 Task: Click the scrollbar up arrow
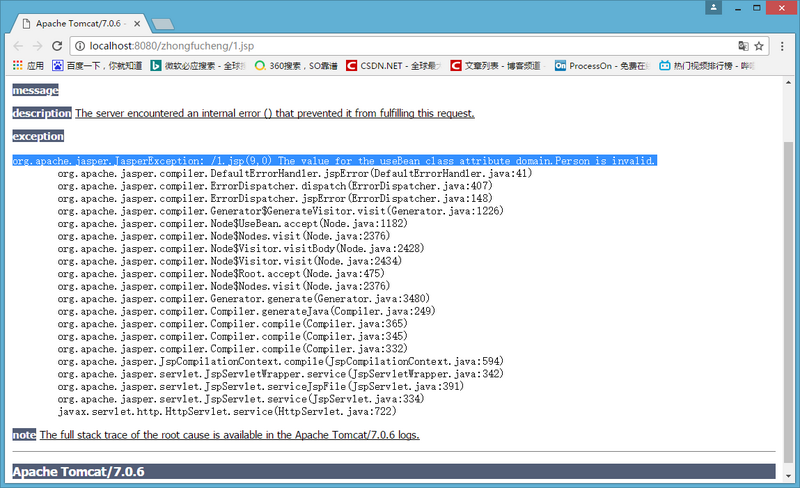[x=788, y=83]
